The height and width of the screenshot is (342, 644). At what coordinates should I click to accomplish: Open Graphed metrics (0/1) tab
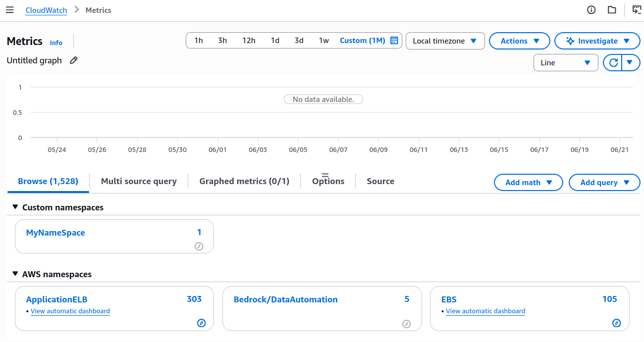pyautogui.click(x=244, y=181)
